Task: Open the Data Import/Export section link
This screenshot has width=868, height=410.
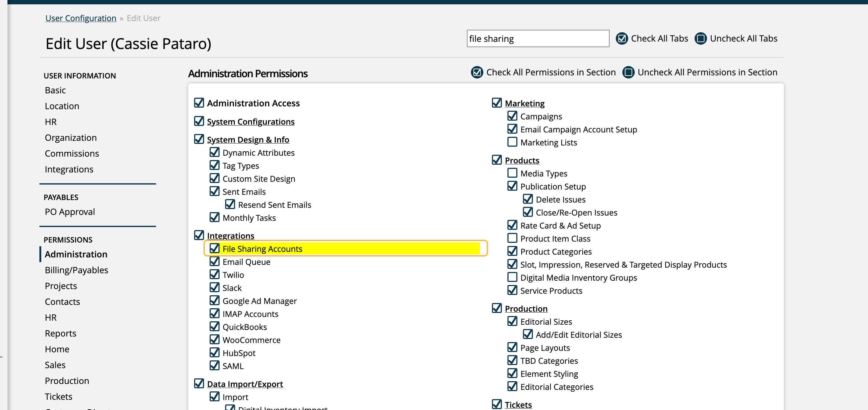Action: coord(245,384)
